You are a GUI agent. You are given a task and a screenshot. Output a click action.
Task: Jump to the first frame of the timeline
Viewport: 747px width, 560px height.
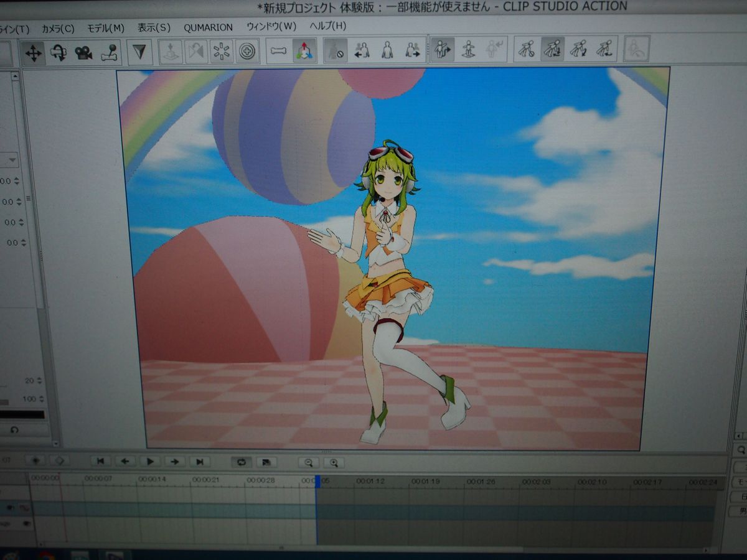click(x=100, y=461)
